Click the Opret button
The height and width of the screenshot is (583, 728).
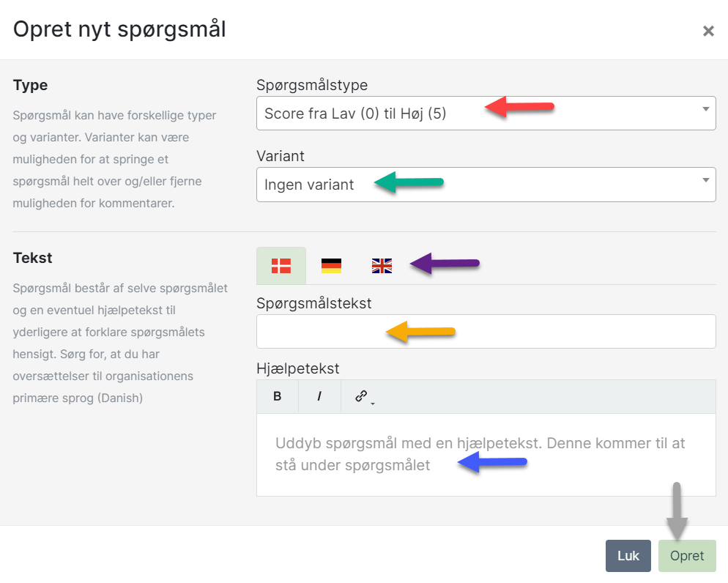click(687, 556)
